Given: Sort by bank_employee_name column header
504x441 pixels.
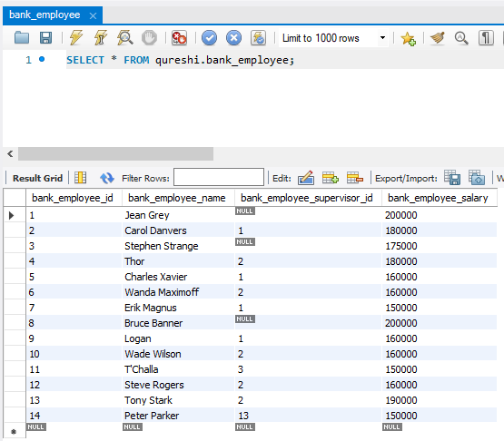Looking at the screenshot, I should pyautogui.click(x=178, y=198).
